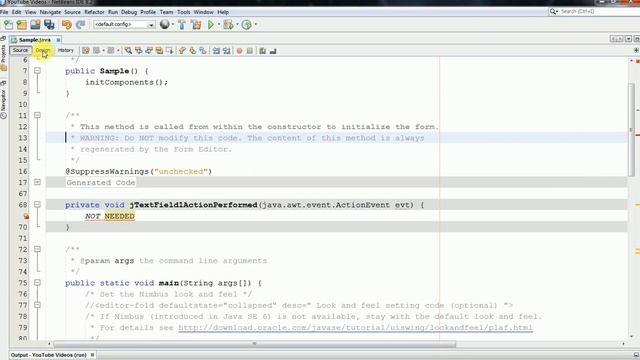Close the Sample.java tab
640x360 pixels.
click(58, 40)
